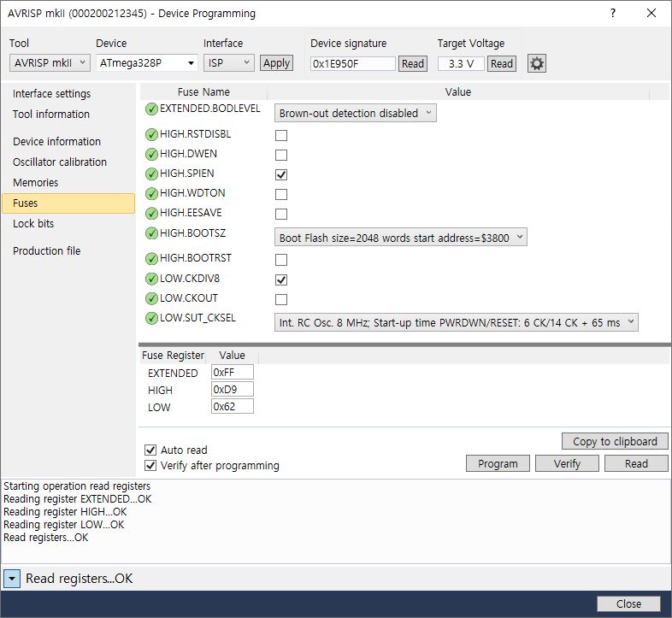Read the device signature
Viewport: 672px width, 618px height.
(413, 64)
